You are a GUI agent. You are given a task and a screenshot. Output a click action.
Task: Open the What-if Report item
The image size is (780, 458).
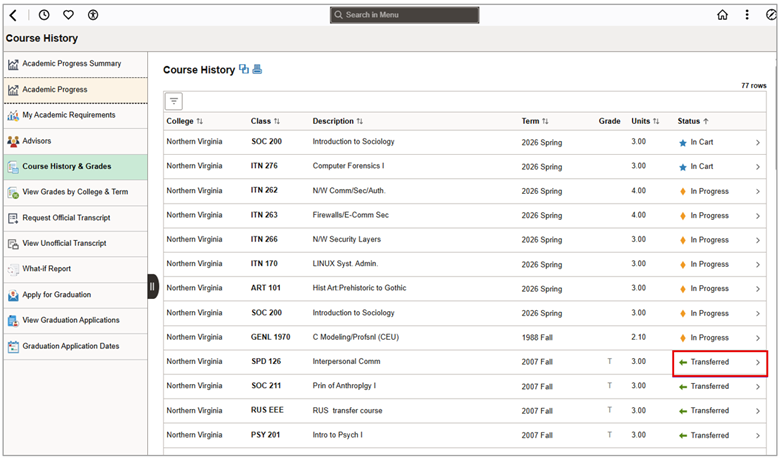[47, 269]
